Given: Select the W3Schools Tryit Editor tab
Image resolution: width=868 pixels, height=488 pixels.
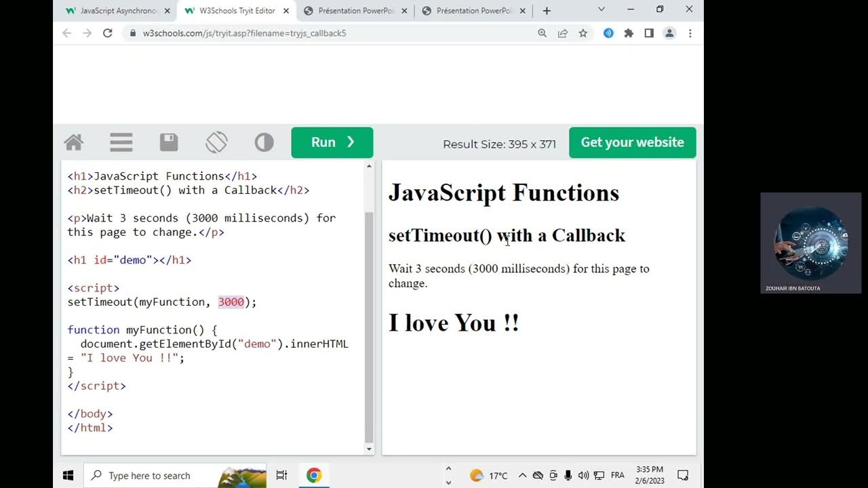Looking at the screenshot, I should tap(236, 11).
